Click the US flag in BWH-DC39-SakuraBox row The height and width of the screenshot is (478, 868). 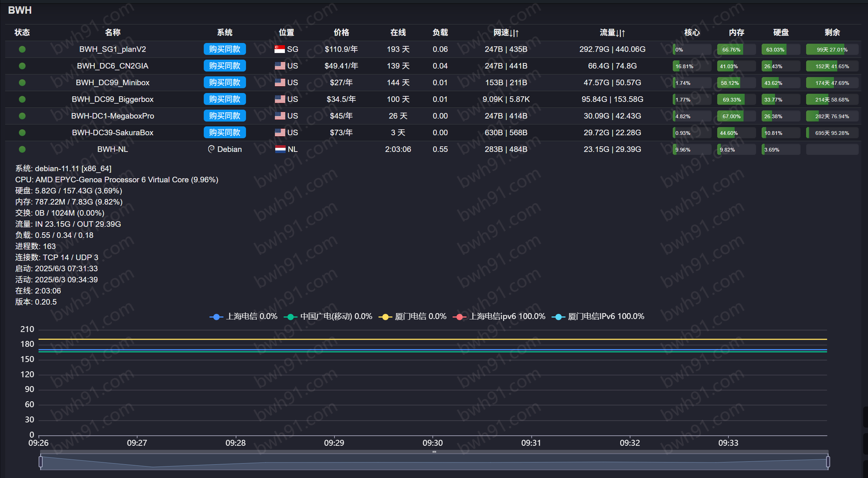(x=280, y=133)
